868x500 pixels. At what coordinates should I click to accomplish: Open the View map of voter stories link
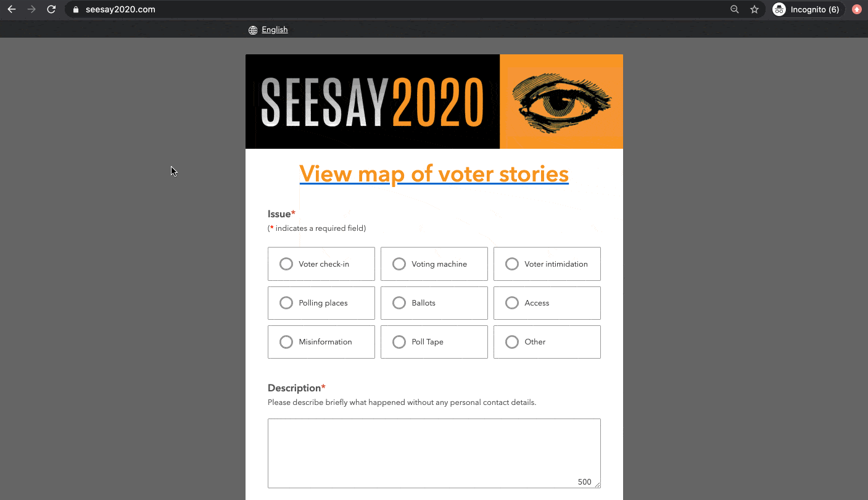[434, 173]
